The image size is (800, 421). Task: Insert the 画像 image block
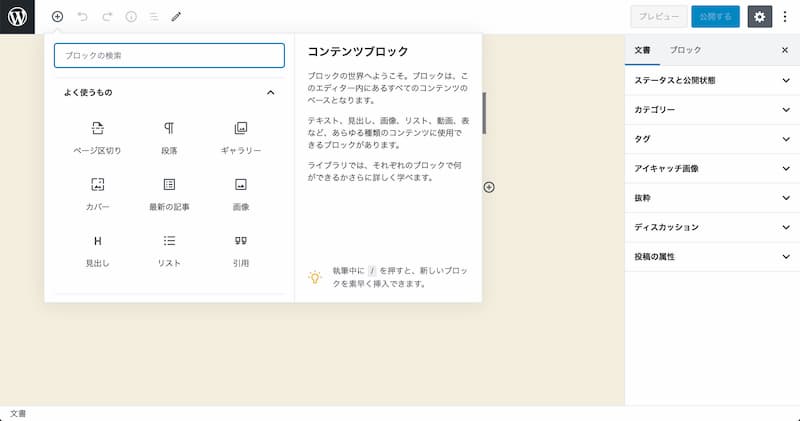coord(241,194)
